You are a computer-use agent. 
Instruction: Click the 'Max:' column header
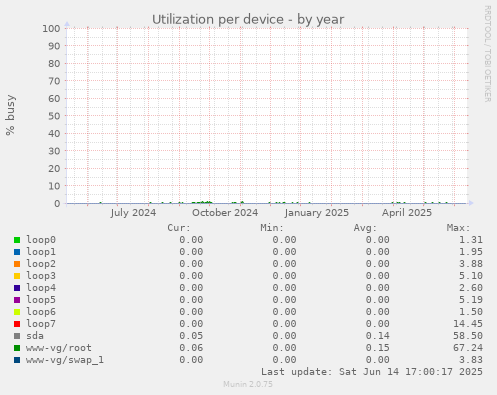pos(458,228)
